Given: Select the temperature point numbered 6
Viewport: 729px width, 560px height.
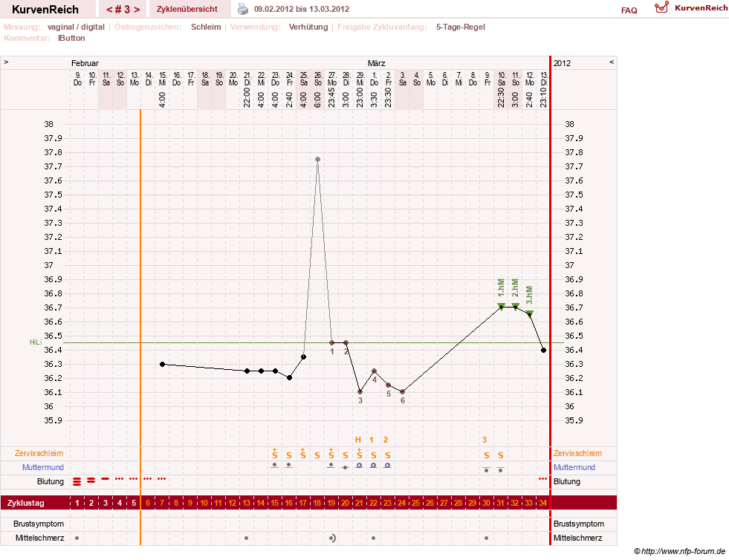Looking at the screenshot, I should 402,392.
